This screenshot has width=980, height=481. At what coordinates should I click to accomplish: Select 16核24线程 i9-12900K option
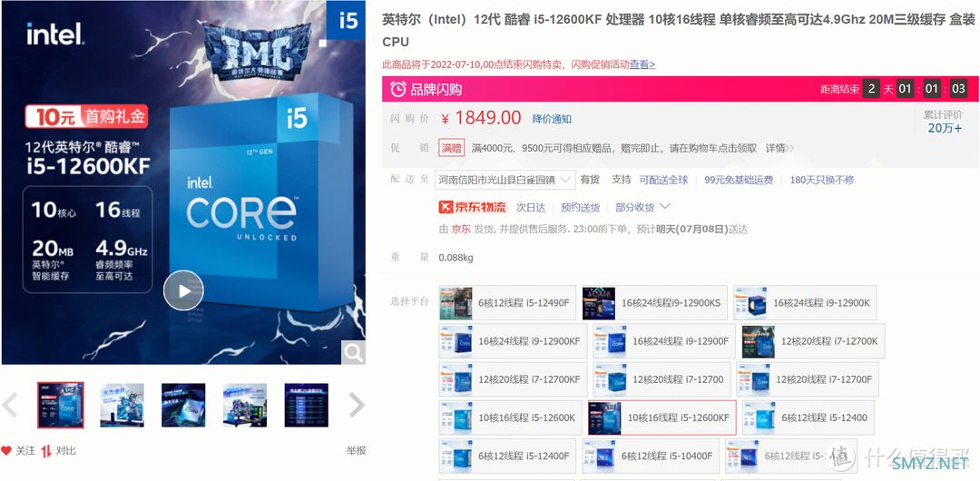pyautogui.click(x=805, y=303)
